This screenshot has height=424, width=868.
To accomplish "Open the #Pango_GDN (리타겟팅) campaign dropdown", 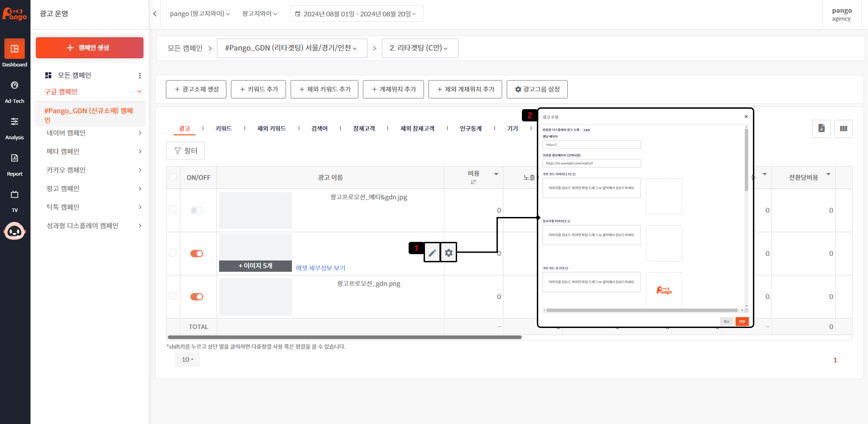I will point(292,48).
